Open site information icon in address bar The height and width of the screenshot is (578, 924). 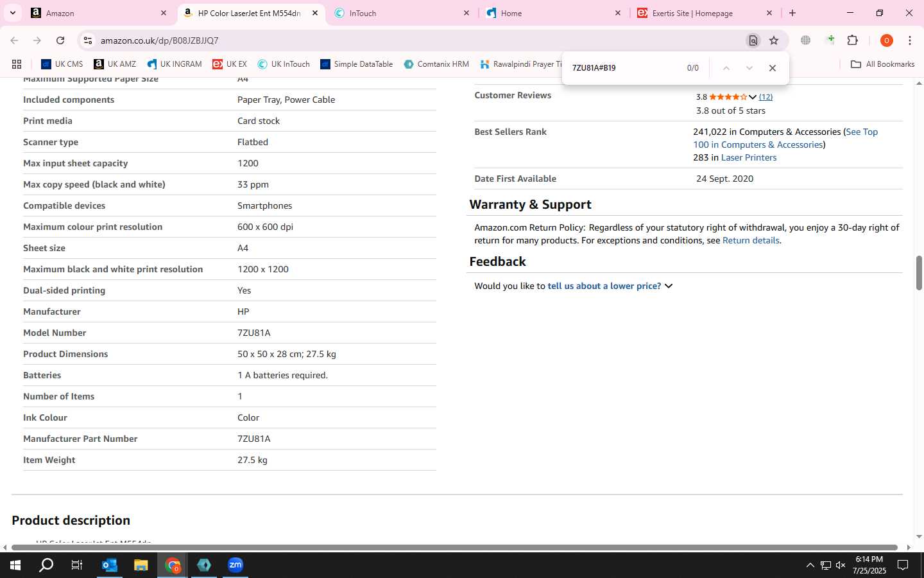[x=88, y=40]
